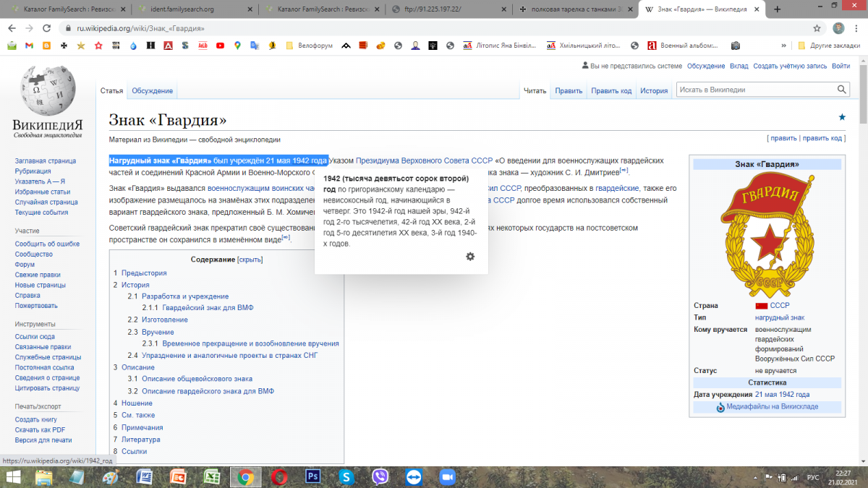Click 'Случайная страница' in the sidebar

(x=46, y=202)
